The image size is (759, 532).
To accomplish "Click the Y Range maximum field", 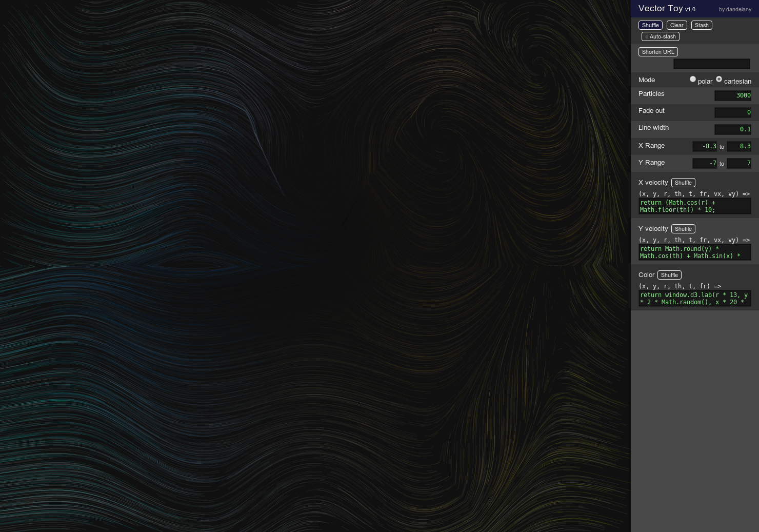I will [739, 163].
